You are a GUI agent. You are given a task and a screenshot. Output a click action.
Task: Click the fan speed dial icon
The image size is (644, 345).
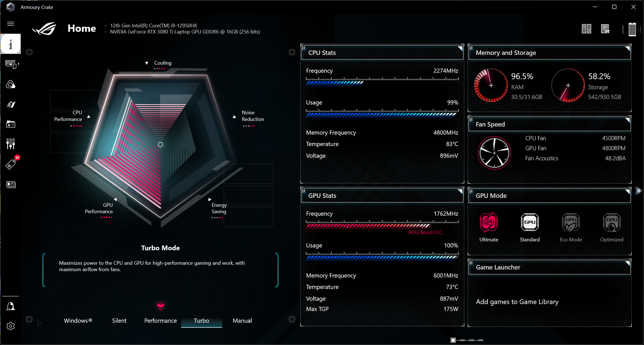tap(494, 153)
